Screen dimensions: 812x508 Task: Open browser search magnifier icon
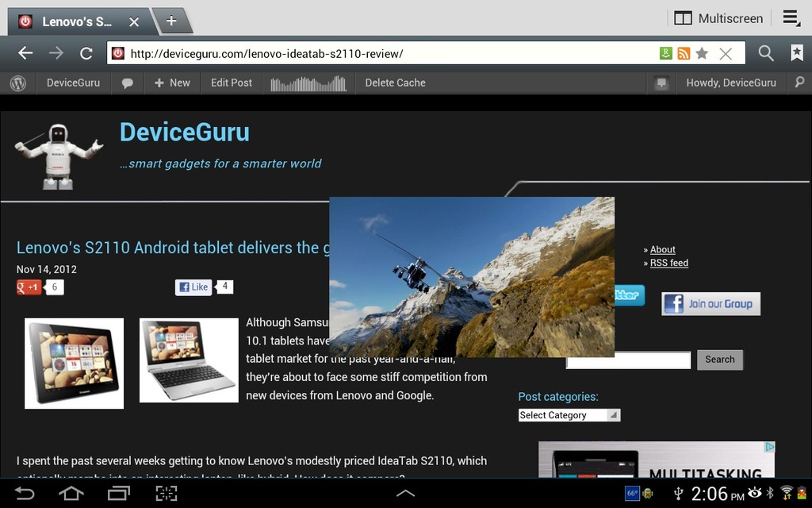(x=766, y=53)
